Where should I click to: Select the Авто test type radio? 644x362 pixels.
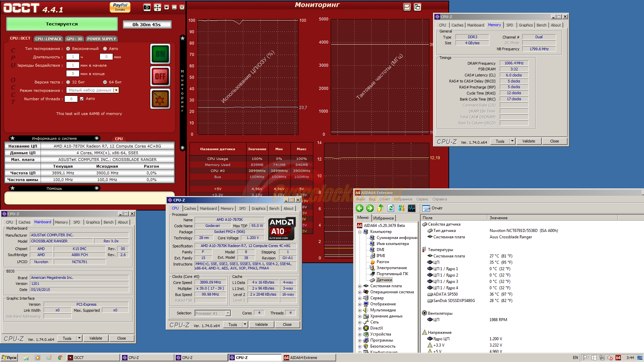pyautogui.click(x=105, y=49)
